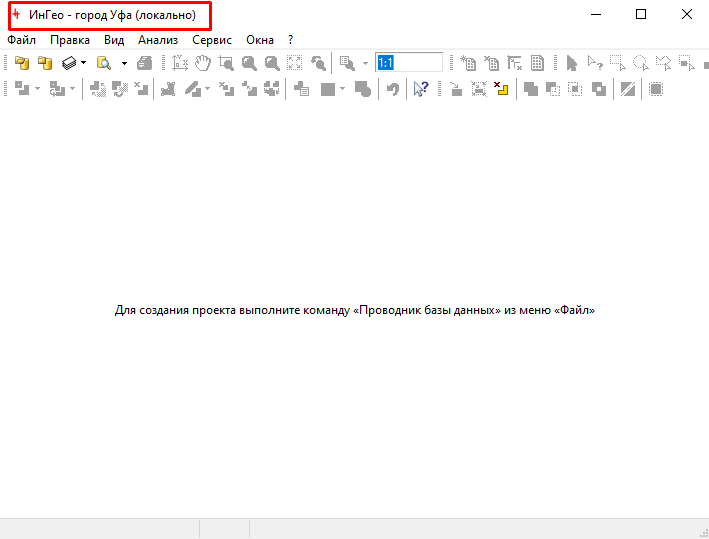709x539 pixels.
Task: Click the node editing icon with corner handles
Action: 168,89
